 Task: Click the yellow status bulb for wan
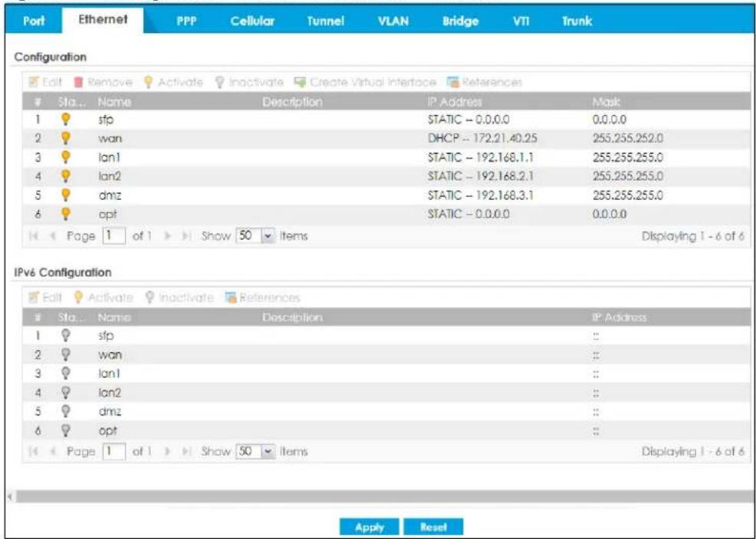pyautogui.click(x=66, y=139)
